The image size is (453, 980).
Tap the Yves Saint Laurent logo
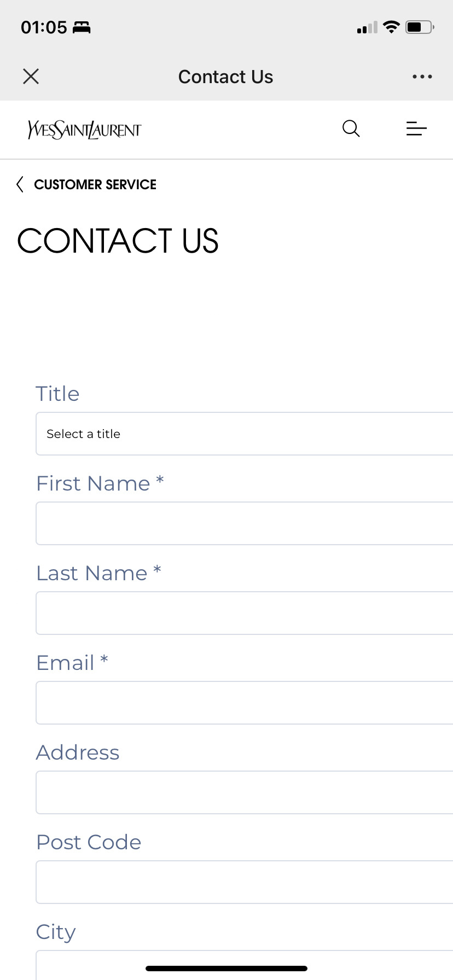click(x=85, y=130)
